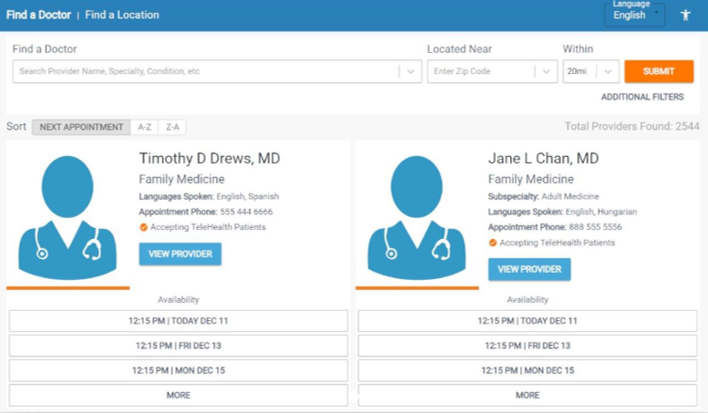Select the Find a Doctor tab

[x=36, y=15]
